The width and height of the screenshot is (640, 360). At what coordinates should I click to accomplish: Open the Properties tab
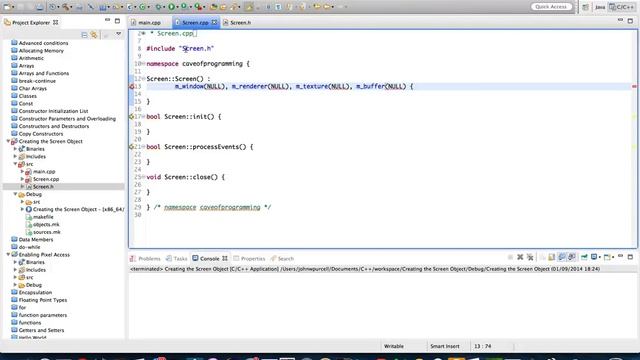tap(249, 259)
